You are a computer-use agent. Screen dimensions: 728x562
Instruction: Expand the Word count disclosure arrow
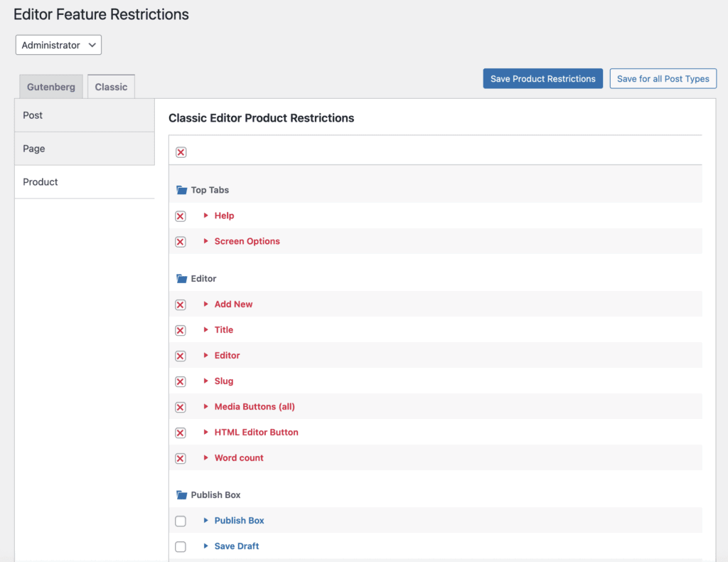(206, 457)
